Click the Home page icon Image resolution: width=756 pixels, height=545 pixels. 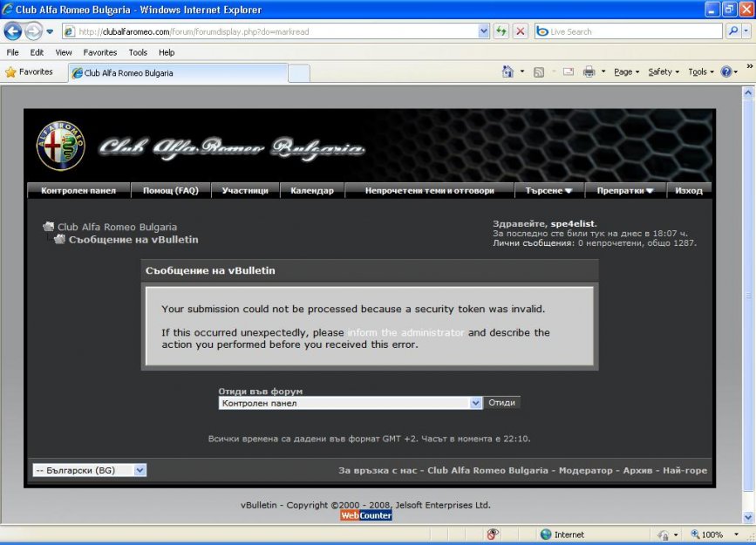507,72
